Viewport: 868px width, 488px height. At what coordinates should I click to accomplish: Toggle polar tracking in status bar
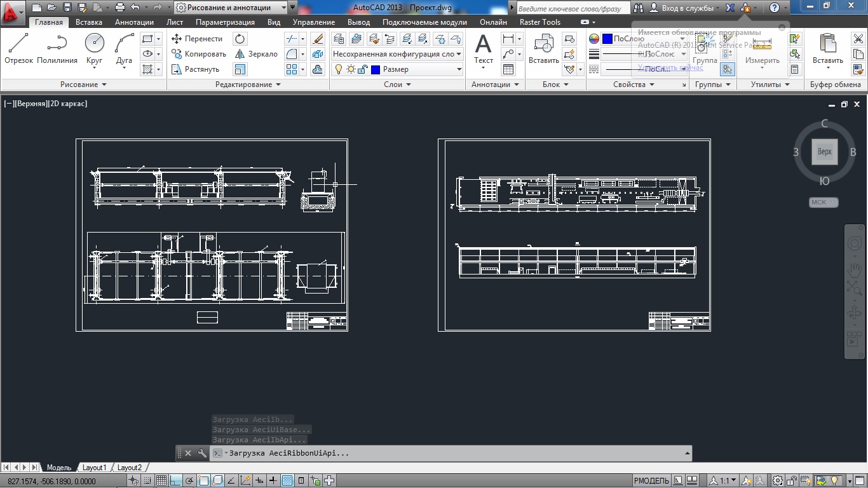tap(189, 481)
